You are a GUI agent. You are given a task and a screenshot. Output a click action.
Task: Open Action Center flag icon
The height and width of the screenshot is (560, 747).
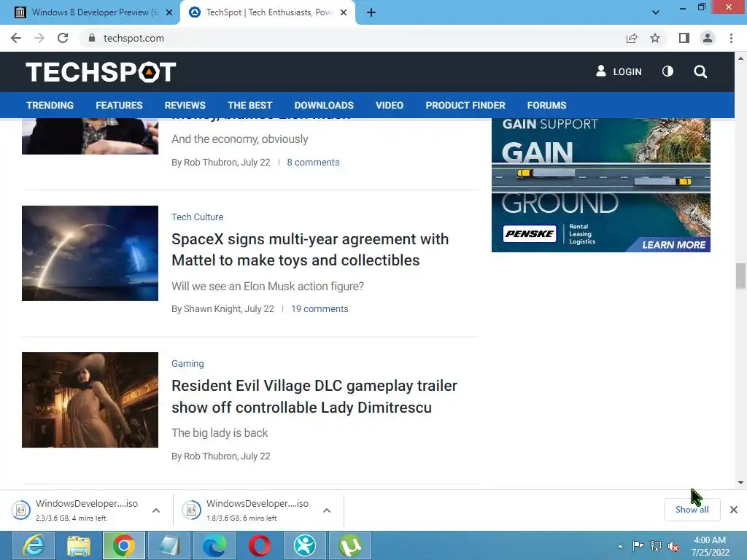coord(638,546)
